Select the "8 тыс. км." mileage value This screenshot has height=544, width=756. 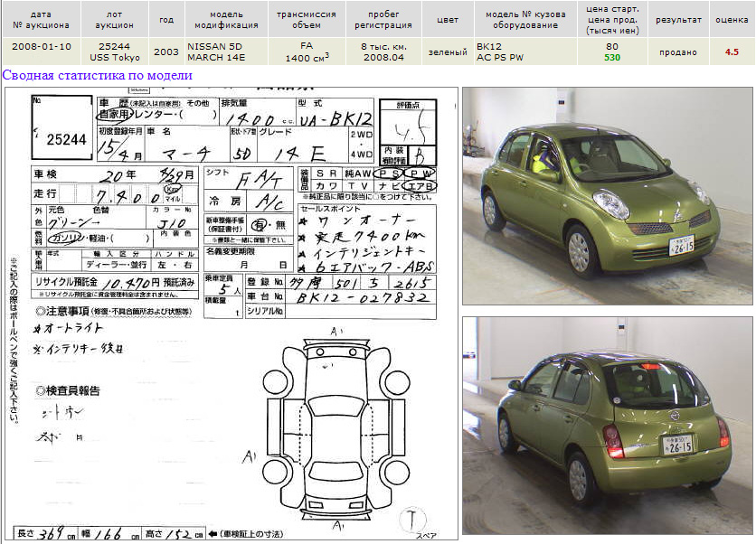(x=383, y=47)
